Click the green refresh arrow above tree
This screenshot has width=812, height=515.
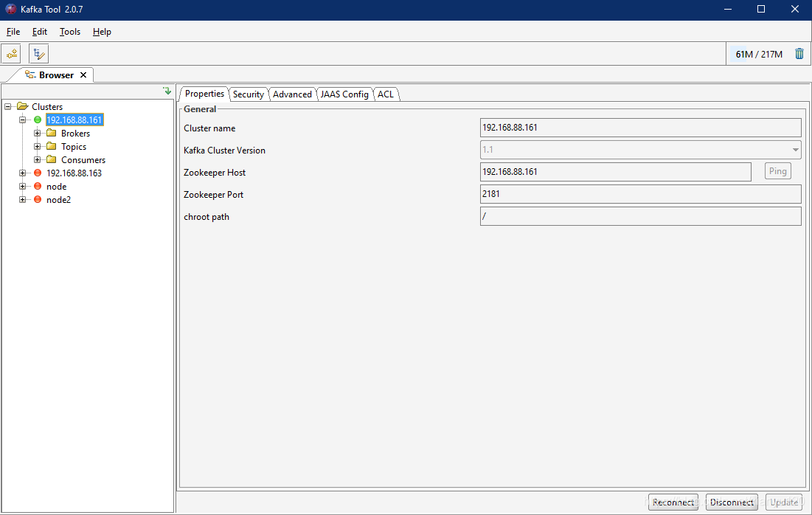pos(167,91)
